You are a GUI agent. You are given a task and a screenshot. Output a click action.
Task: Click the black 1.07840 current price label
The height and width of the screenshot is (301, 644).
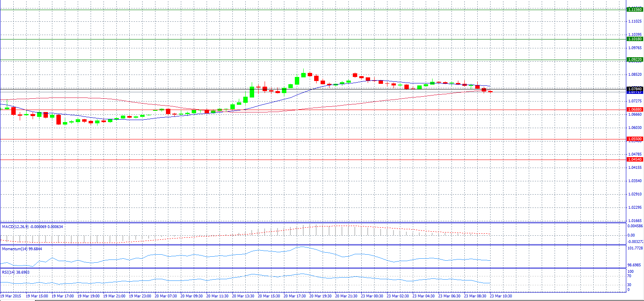coord(635,89)
